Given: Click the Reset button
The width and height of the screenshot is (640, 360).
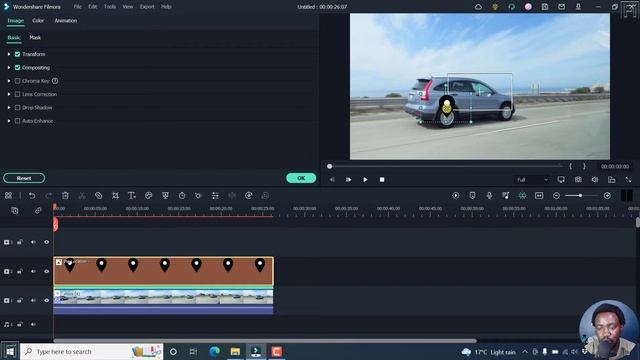Looking at the screenshot, I should coord(24,178).
